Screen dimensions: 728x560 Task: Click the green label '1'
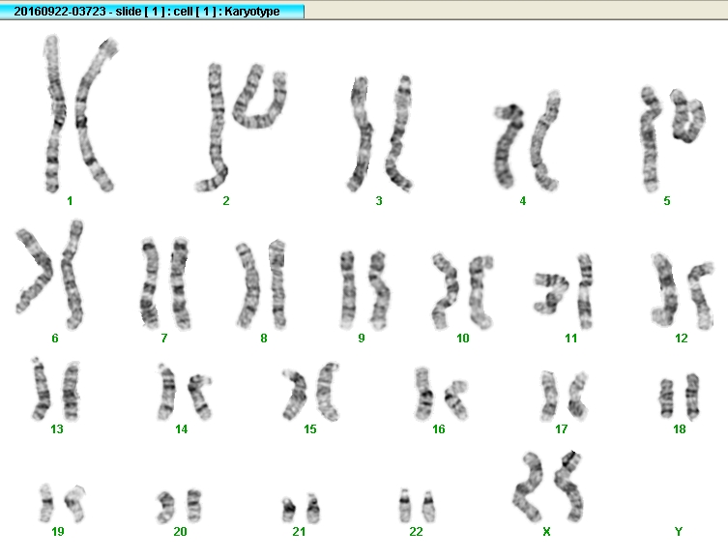(70, 201)
